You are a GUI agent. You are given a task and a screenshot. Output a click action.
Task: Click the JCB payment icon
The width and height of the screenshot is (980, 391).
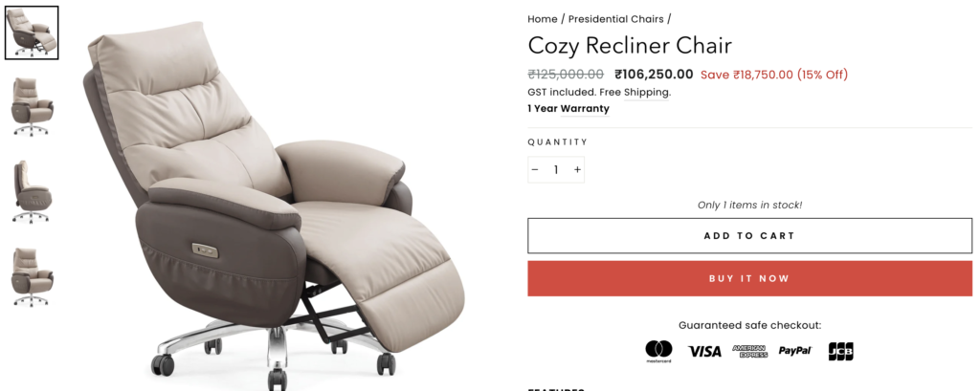point(840,351)
